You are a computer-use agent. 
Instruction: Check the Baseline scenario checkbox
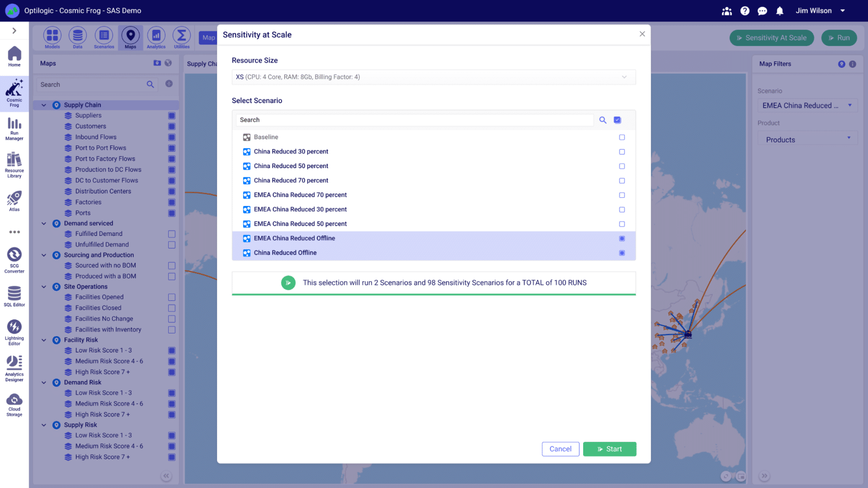point(622,137)
